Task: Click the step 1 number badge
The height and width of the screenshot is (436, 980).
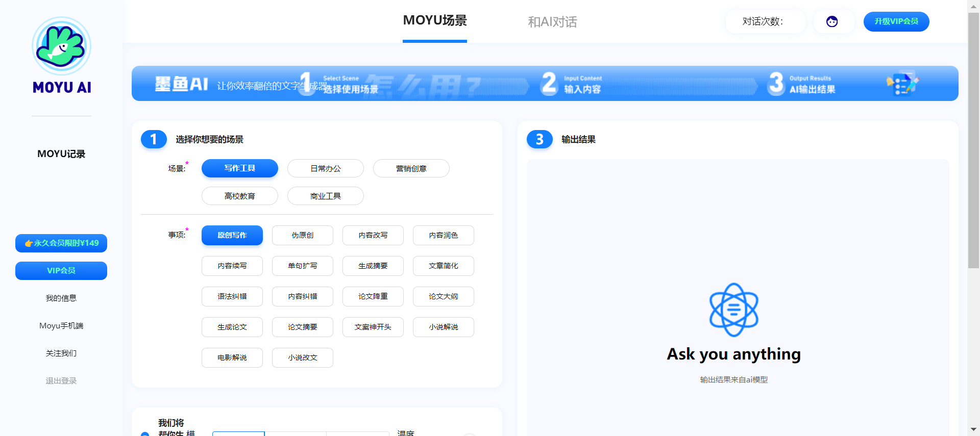Action: [154, 139]
